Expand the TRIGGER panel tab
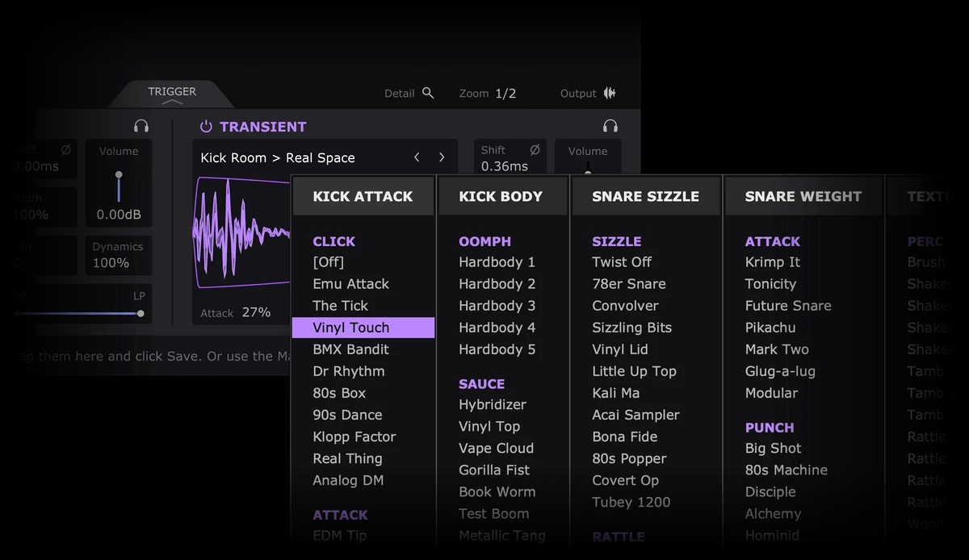The height and width of the screenshot is (560, 969). 172,94
